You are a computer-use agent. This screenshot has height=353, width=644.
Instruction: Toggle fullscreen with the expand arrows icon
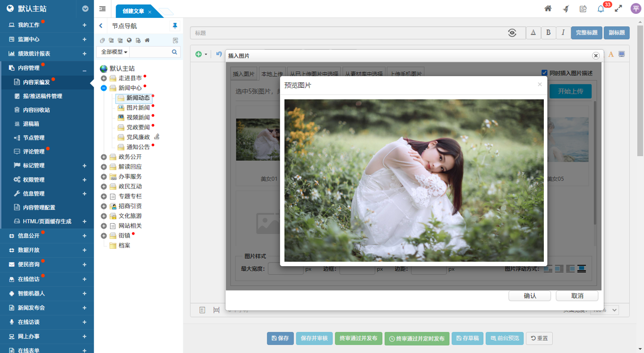[x=618, y=9]
